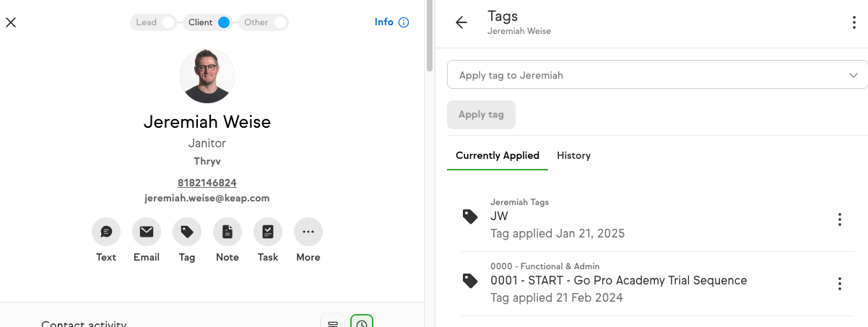The image size is (868, 327).
Task: Set contact type to Other
Action: pos(264,22)
